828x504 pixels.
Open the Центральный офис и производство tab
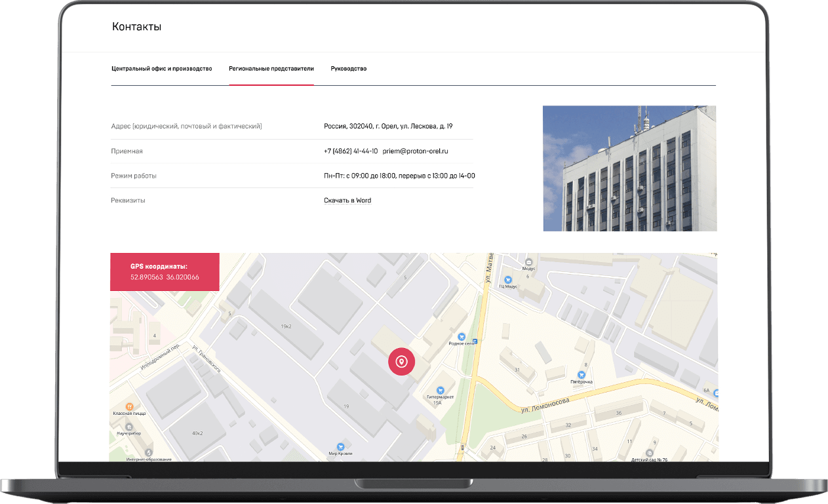(x=162, y=69)
